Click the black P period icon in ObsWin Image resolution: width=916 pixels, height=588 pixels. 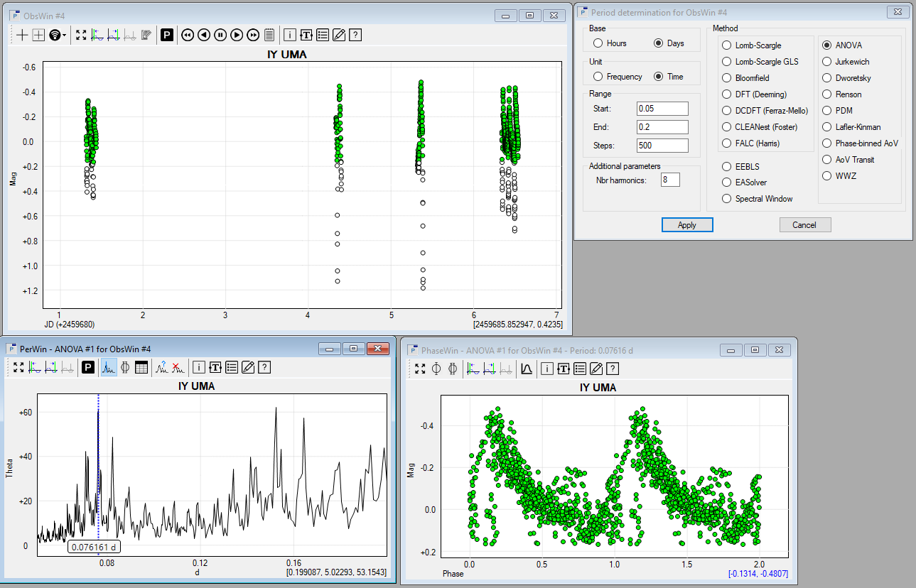tap(167, 35)
